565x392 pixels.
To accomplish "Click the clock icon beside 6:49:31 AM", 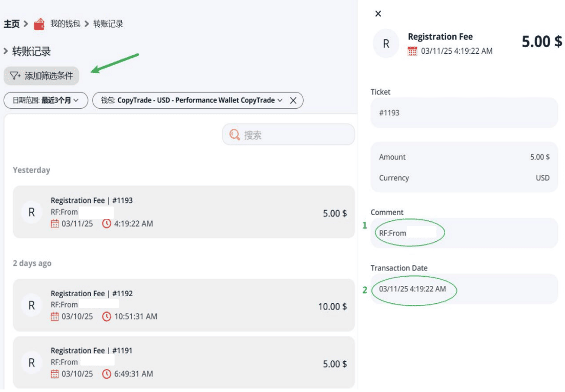I will [x=107, y=374].
